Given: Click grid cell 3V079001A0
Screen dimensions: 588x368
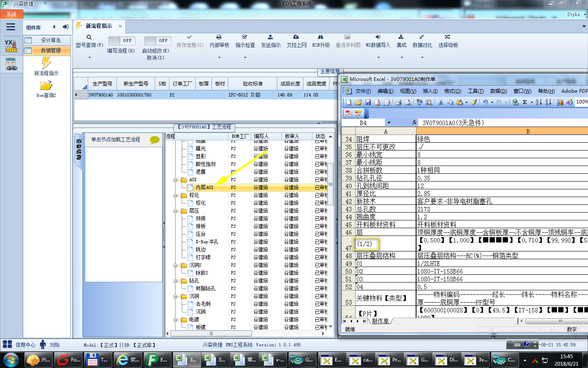Looking at the screenshot, I should [101, 95].
